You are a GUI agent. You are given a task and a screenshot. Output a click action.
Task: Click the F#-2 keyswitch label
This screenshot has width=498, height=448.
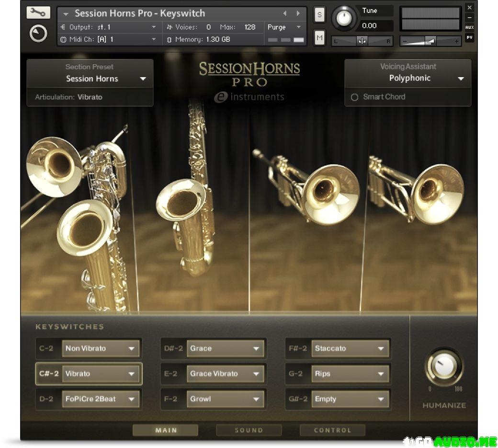(x=298, y=348)
